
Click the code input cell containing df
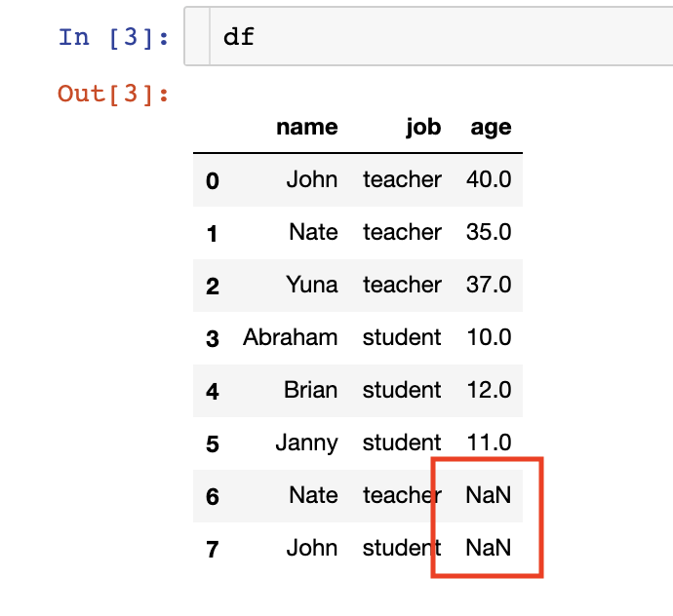pyautogui.click(x=428, y=36)
